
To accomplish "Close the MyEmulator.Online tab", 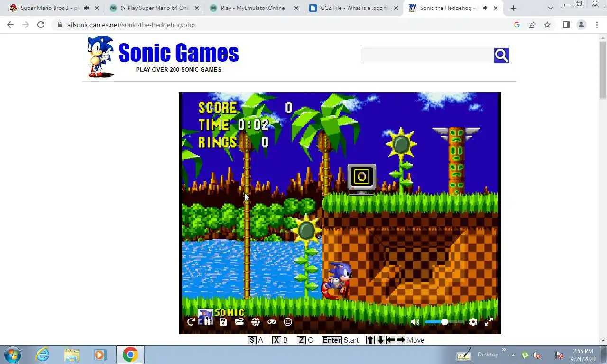I will point(296,8).
